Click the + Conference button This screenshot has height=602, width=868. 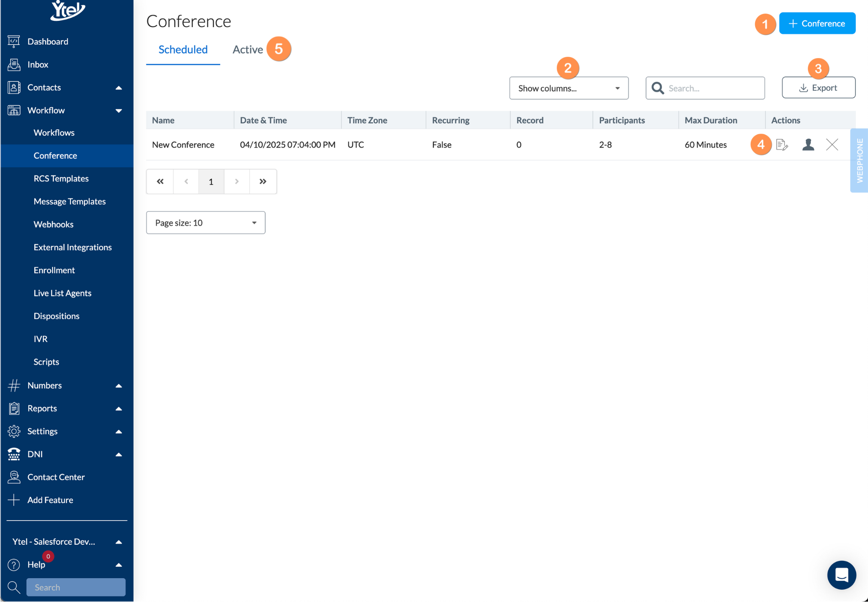click(817, 23)
